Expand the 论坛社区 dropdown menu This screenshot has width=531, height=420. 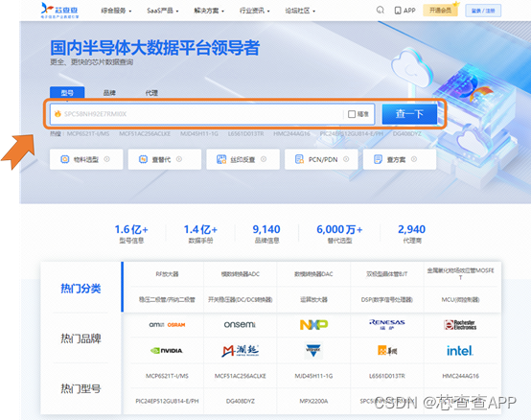(300, 11)
